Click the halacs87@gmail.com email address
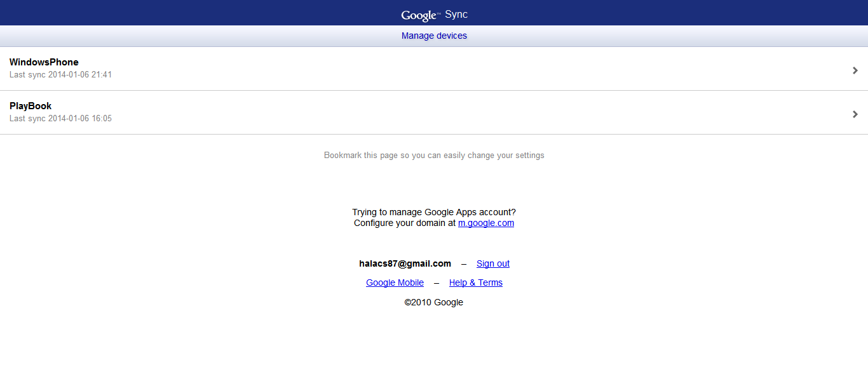The height and width of the screenshot is (372, 868). pyautogui.click(x=405, y=264)
